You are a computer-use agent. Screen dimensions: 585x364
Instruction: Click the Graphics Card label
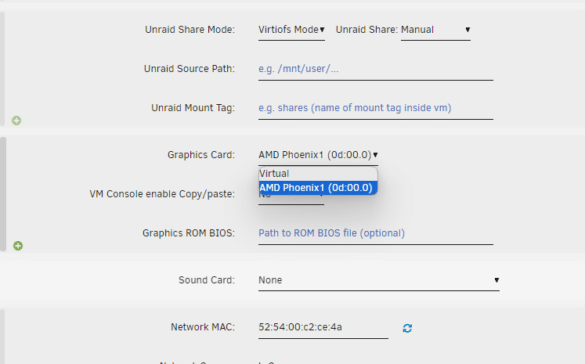pos(201,155)
